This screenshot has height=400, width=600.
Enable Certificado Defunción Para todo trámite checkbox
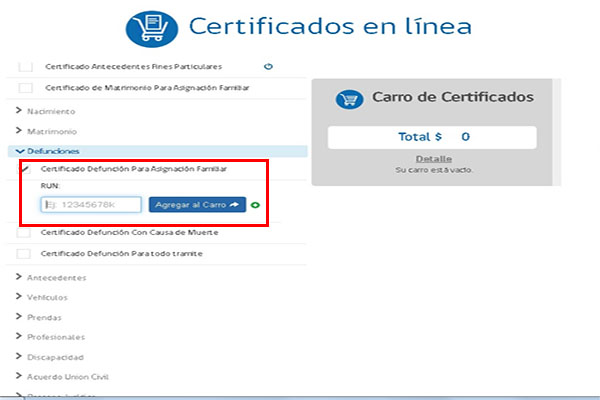point(25,254)
